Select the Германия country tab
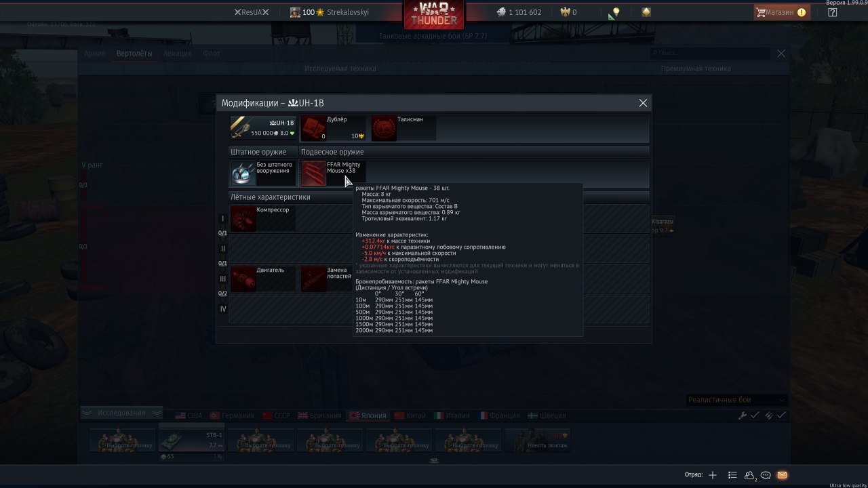This screenshot has height=488, width=868. [231, 415]
